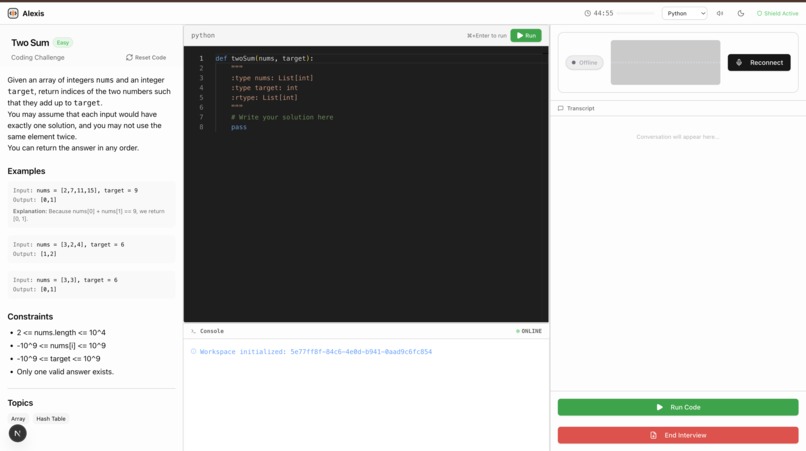This screenshot has width=806, height=451.
Task: Click the Shield Active indicator
Action: point(778,13)
